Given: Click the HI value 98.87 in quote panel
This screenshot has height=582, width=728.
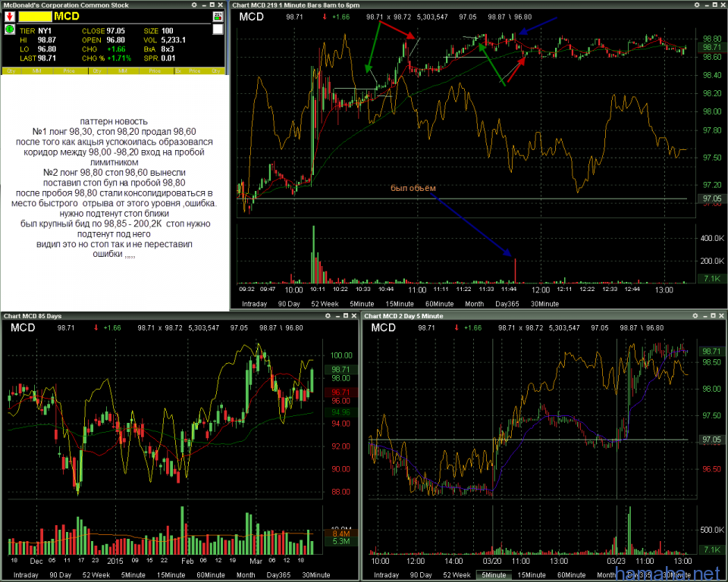Looking at the screenshot, I should [47, 40].
